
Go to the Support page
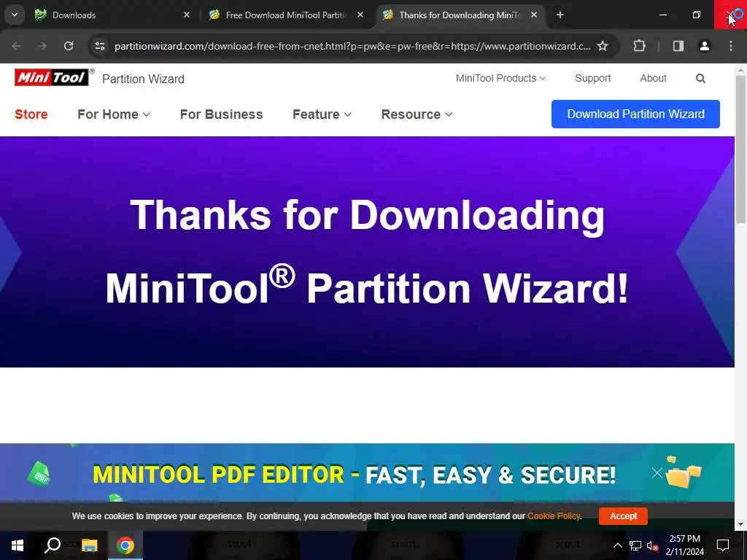point(592,78)
